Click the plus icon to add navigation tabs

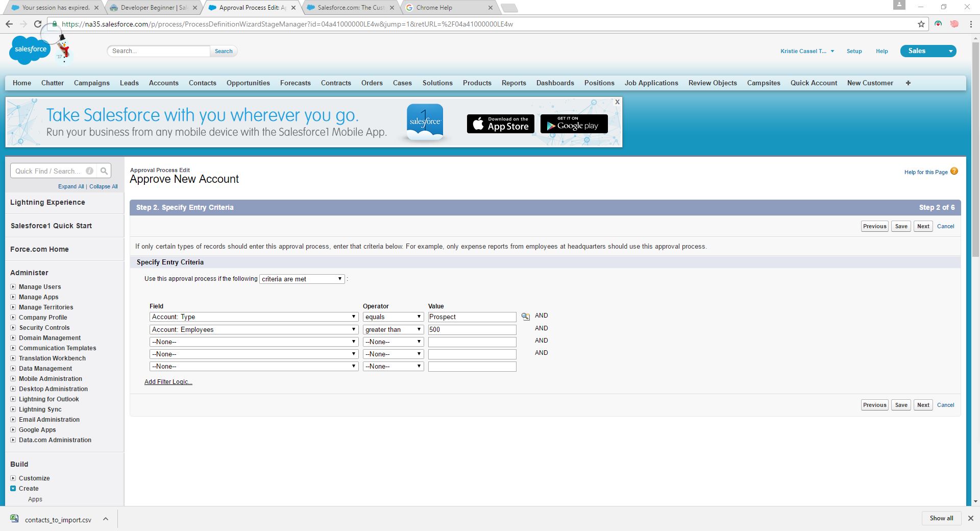(x=908, y=83)
